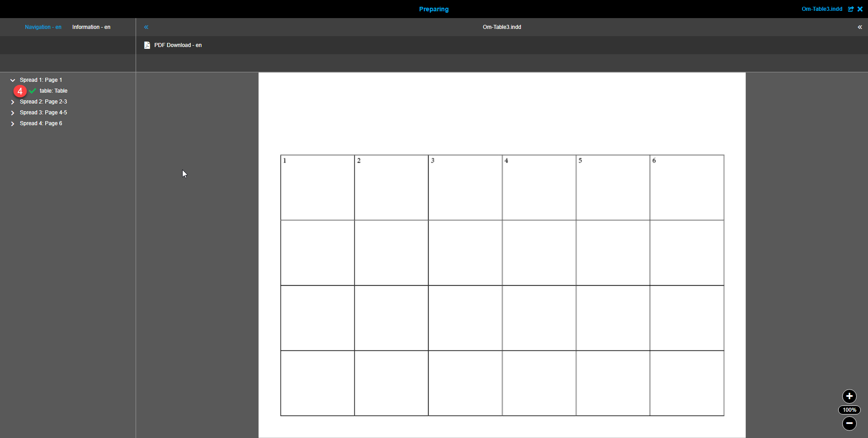Click the 100% zoom level indicator
The image size is (868, 438).
pos(849,410)
